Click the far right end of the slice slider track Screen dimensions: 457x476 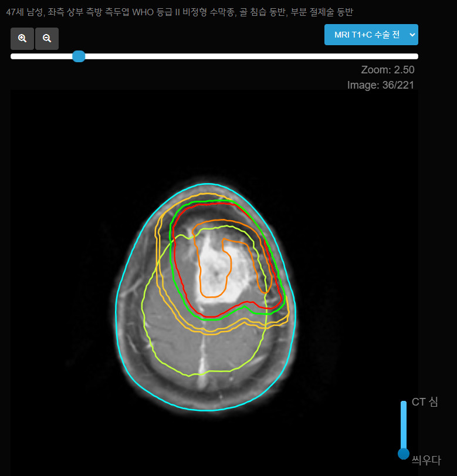(416, 56)
